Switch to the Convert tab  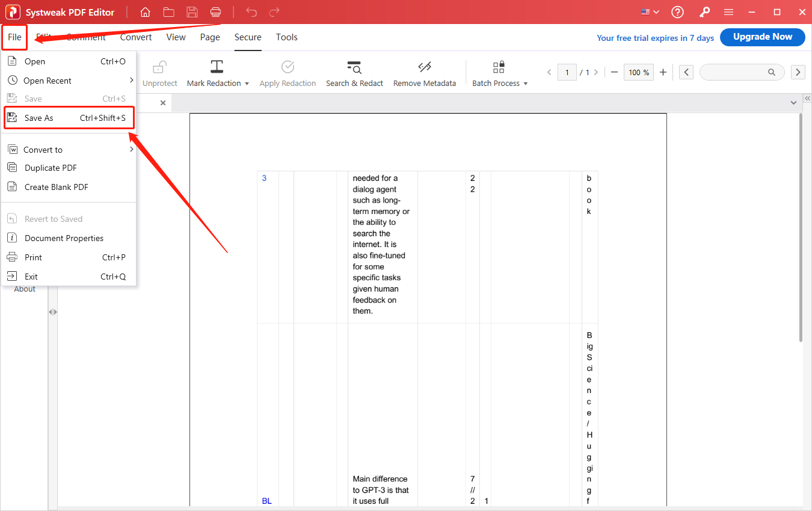click(x=136, y=37)
